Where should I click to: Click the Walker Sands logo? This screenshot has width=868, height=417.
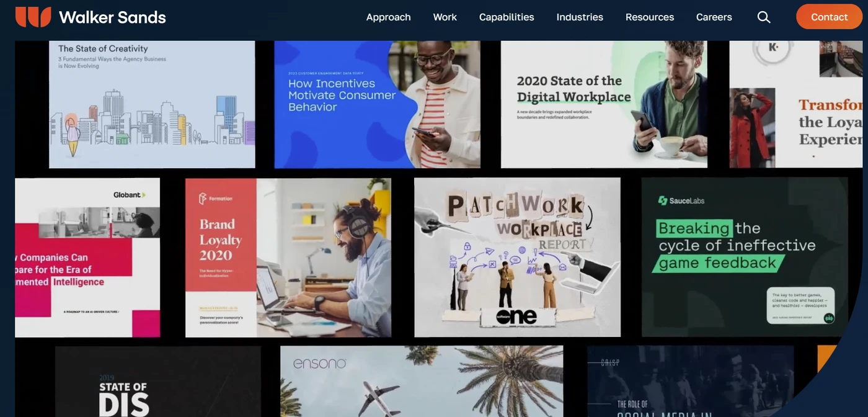(91, 17)
